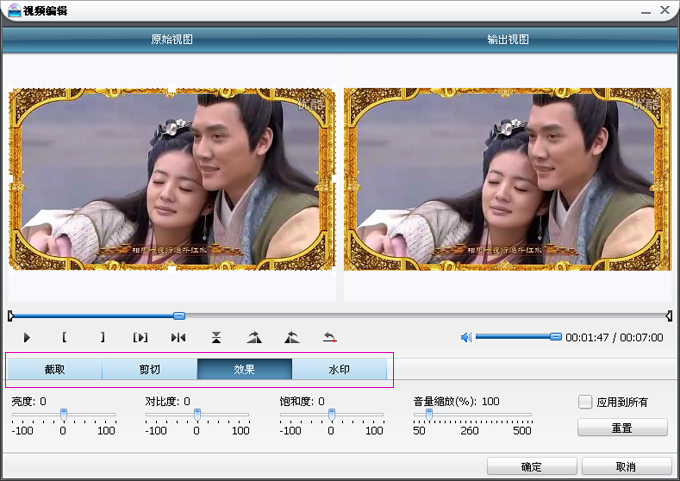Open the 截取 tab

point(55,369)
